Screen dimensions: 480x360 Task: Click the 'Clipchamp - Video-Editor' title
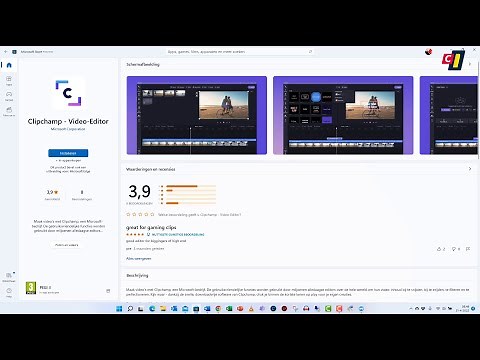coord(68,121)
